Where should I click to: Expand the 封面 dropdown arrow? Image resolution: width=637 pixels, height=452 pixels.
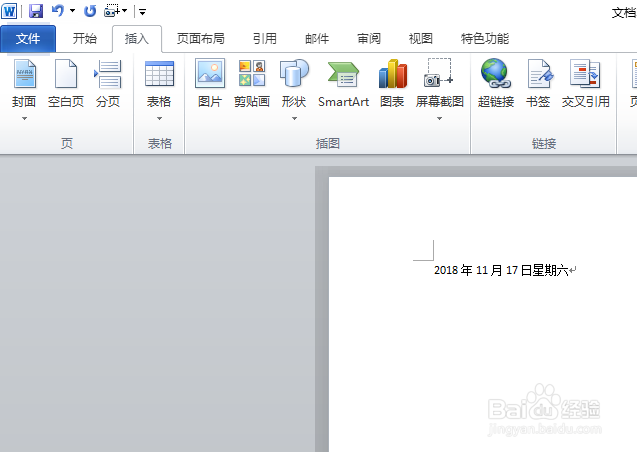24,119
